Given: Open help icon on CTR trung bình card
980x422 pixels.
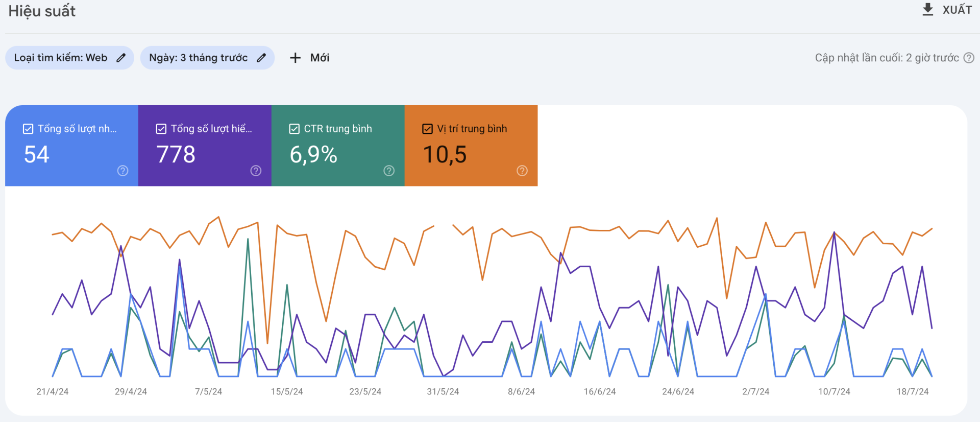Looking at the screenshot, I should 389,171.
